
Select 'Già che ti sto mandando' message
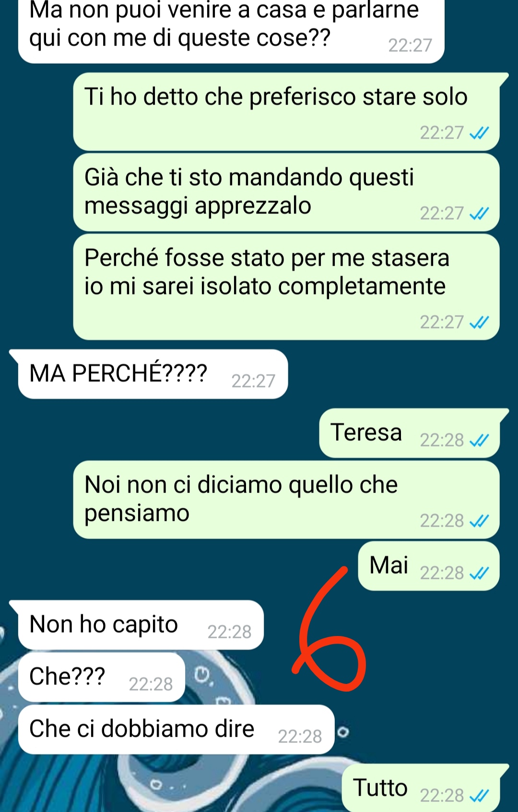286,192
